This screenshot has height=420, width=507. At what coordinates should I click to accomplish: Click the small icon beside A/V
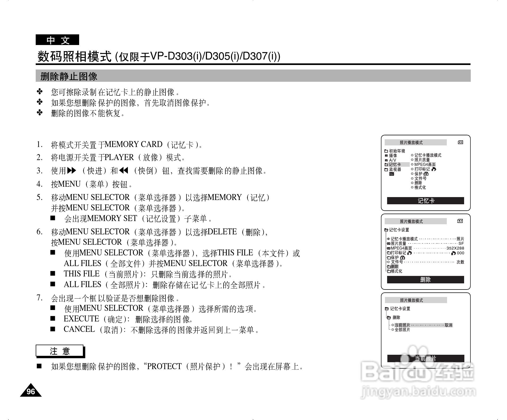click(x=386, y=160)
